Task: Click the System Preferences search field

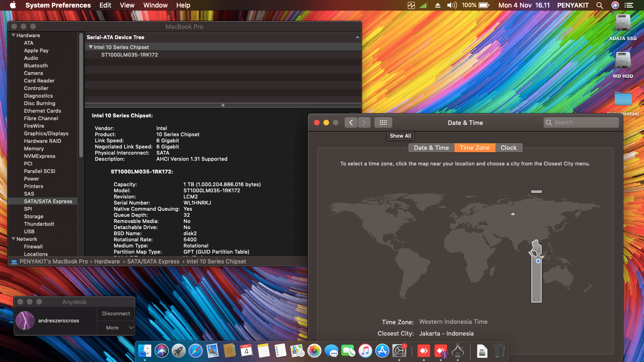Action: coord(581,123)
